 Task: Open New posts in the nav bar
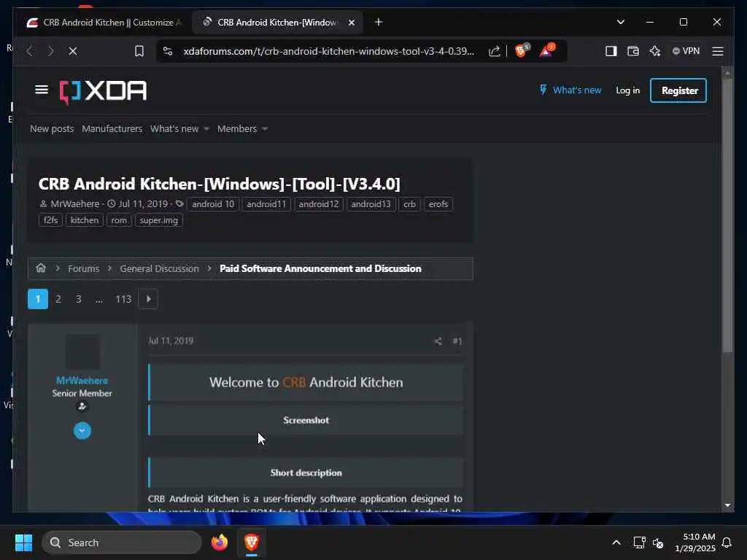point(52,128)
